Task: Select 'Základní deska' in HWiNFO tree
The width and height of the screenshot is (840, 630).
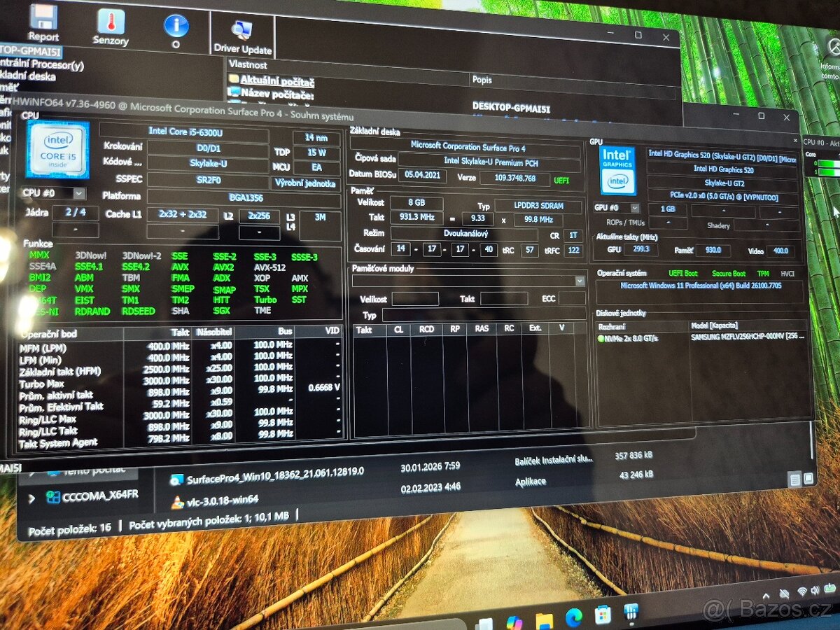Action: click(x=27, y=76)
